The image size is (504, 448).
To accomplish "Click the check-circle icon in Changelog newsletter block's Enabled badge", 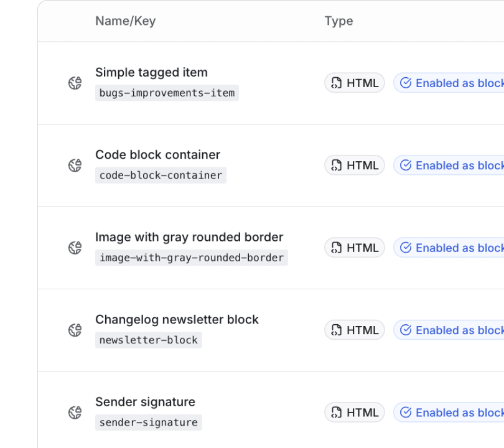I will [406, 330].
